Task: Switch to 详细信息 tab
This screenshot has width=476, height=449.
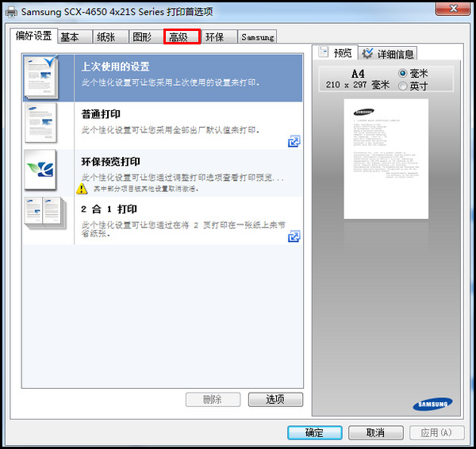Action: pos(388,53)
